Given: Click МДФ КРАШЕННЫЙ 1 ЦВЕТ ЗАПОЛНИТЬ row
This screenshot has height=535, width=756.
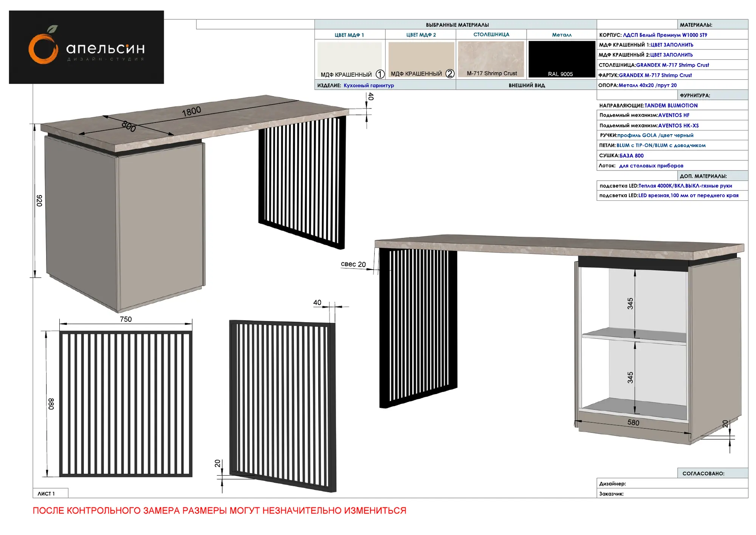Looking at the screenshot, I should (x=672, y=45).
